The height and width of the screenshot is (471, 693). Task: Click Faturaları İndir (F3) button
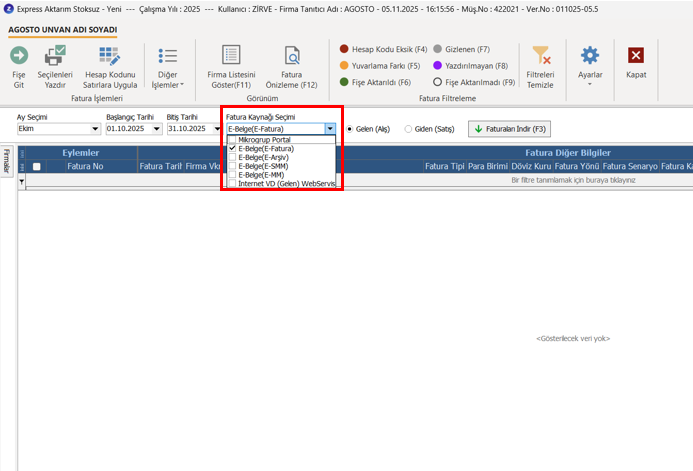click(x=509, y=129)
